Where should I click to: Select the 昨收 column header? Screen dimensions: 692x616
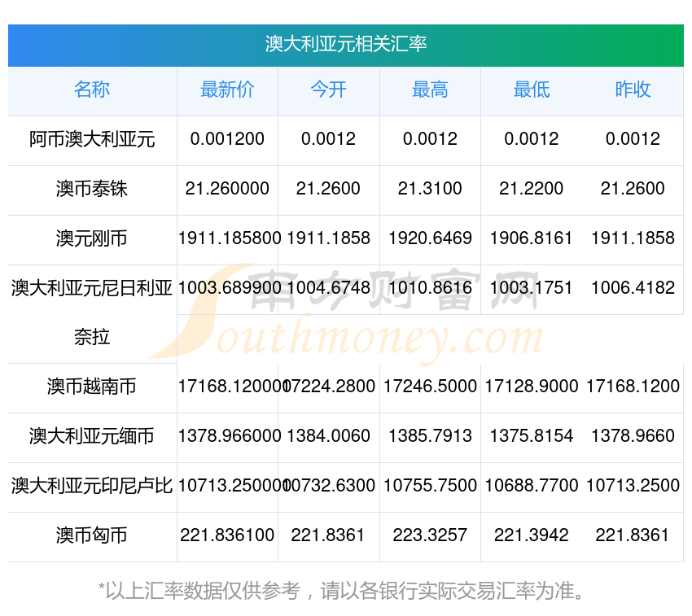[x=633, y=90]
